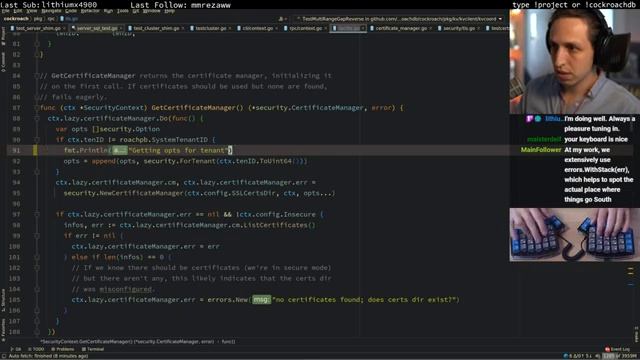Open the Problems tool window
The height and width of the screenshot is (360, 640).
(63, 349)
